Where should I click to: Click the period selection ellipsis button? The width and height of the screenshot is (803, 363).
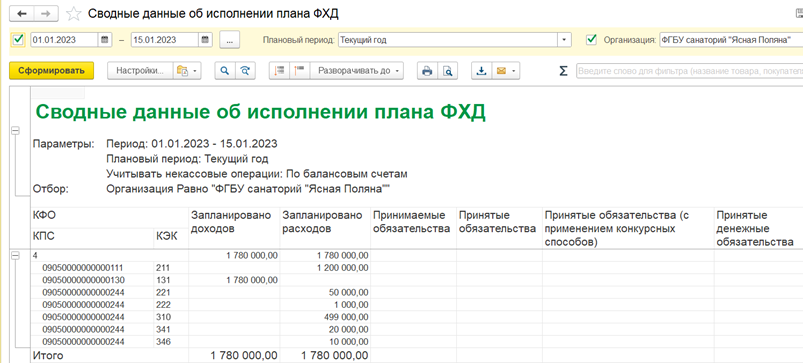coord(230,40)
